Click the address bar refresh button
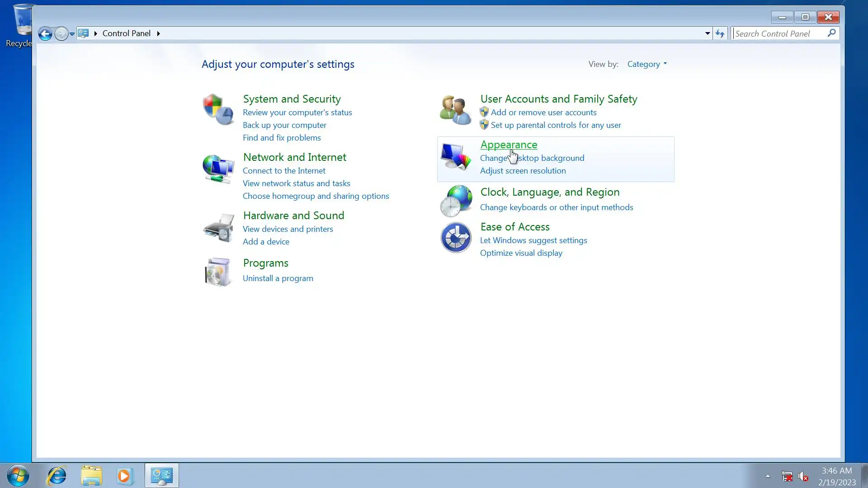This screenshot has width=868, height=488. click(x=720, y=33)
